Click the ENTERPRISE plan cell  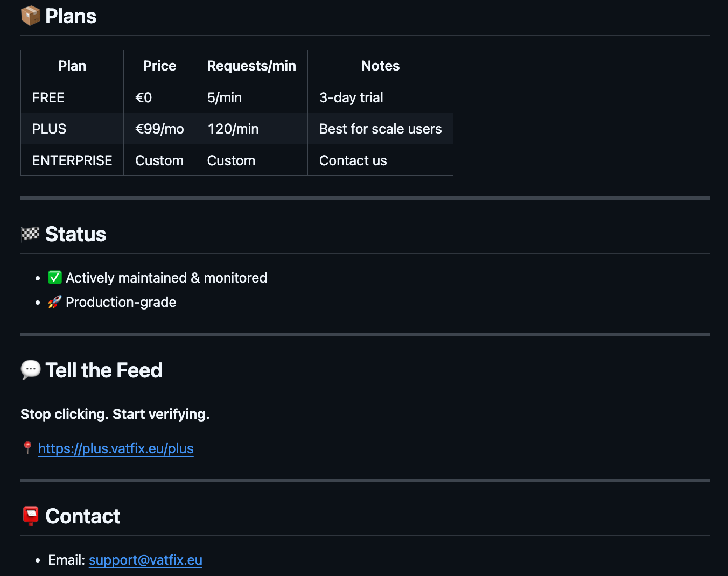tap(72, 160)
